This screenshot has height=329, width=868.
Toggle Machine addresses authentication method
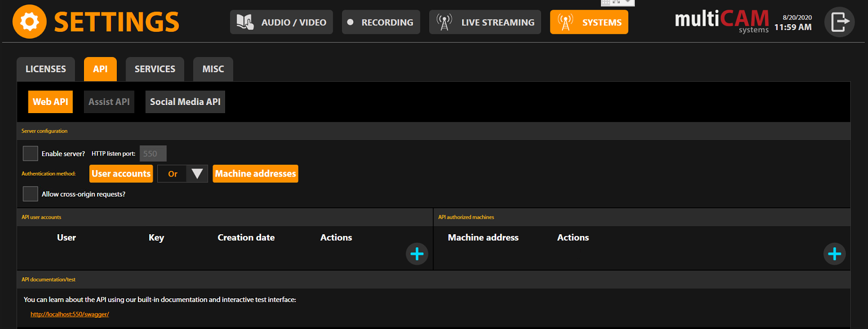(255, 174)
